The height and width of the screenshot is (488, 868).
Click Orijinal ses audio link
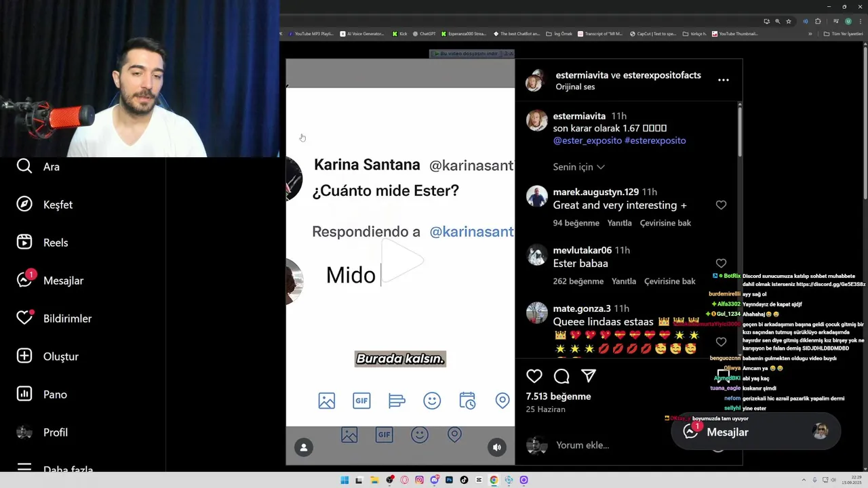(575, 87)
